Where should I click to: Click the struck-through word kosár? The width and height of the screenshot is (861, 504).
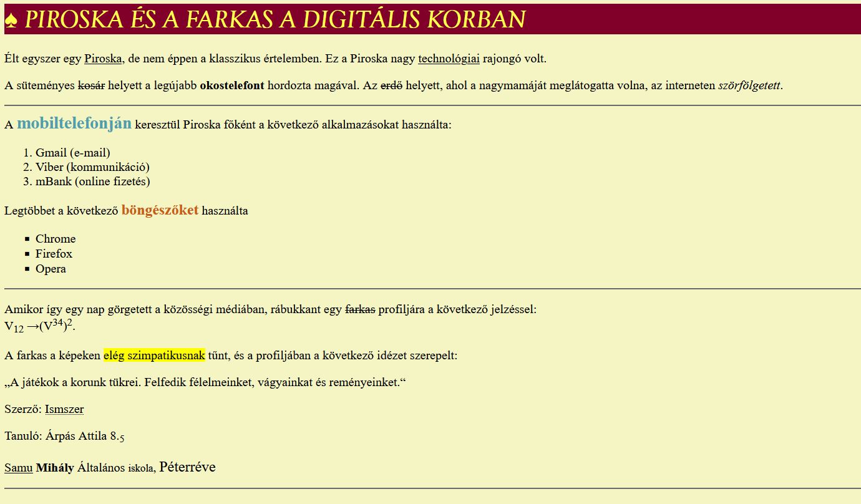91,85
